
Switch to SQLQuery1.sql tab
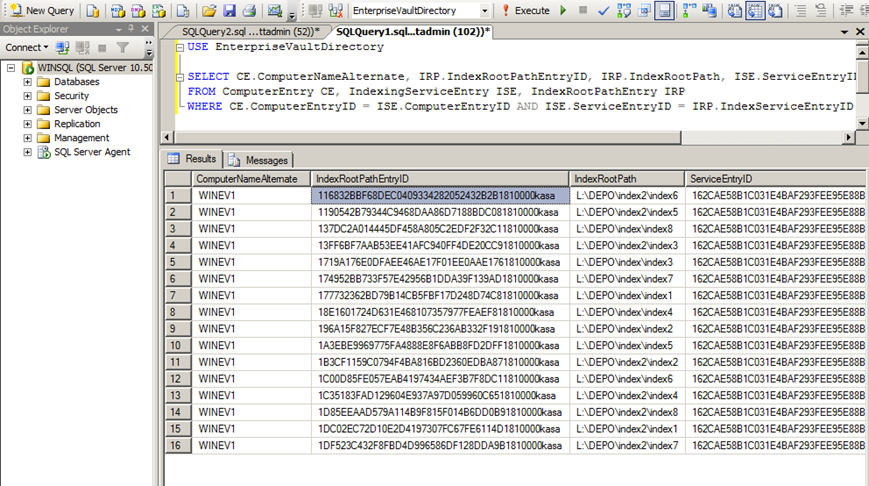413,32
